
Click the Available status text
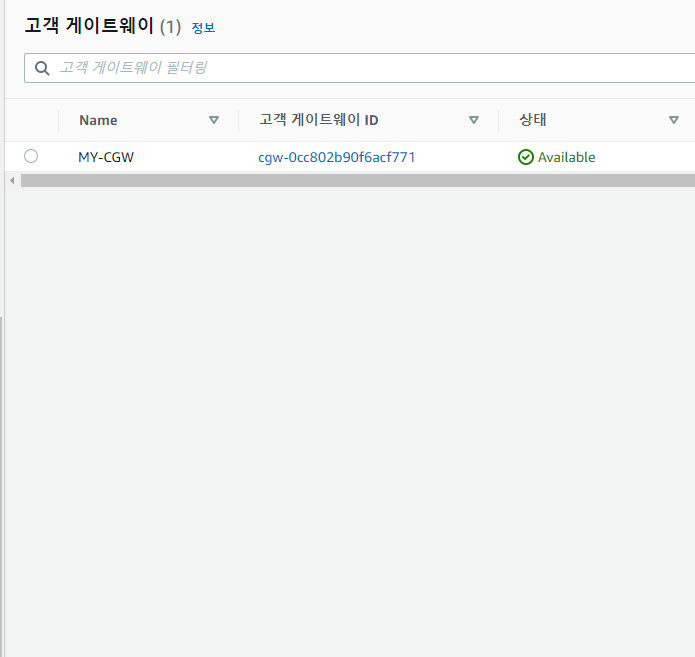pos(566,157)
